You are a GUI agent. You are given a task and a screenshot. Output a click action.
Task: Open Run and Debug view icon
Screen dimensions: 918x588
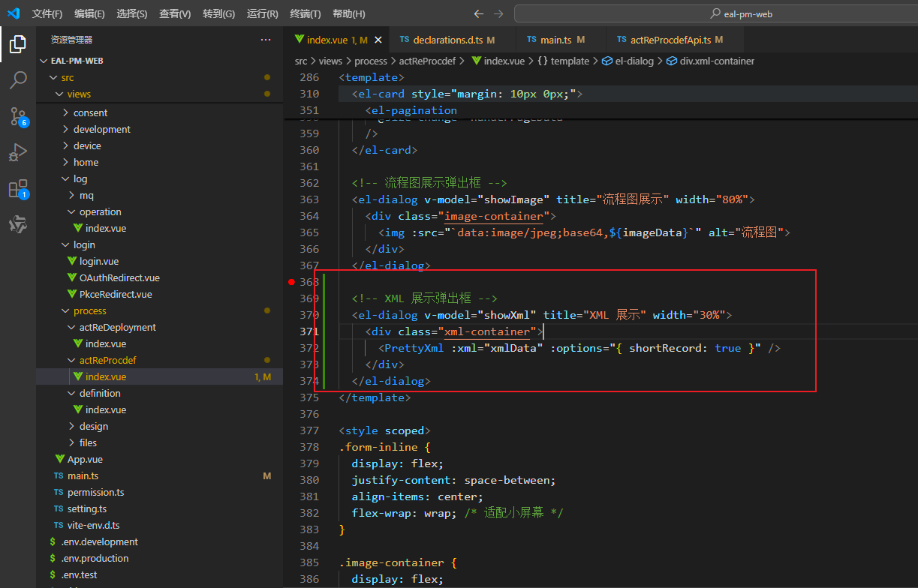pos(18,152)
